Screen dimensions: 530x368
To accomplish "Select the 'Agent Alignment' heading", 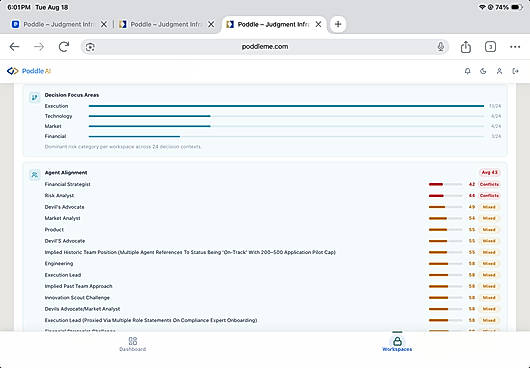I will pos(66,173).
